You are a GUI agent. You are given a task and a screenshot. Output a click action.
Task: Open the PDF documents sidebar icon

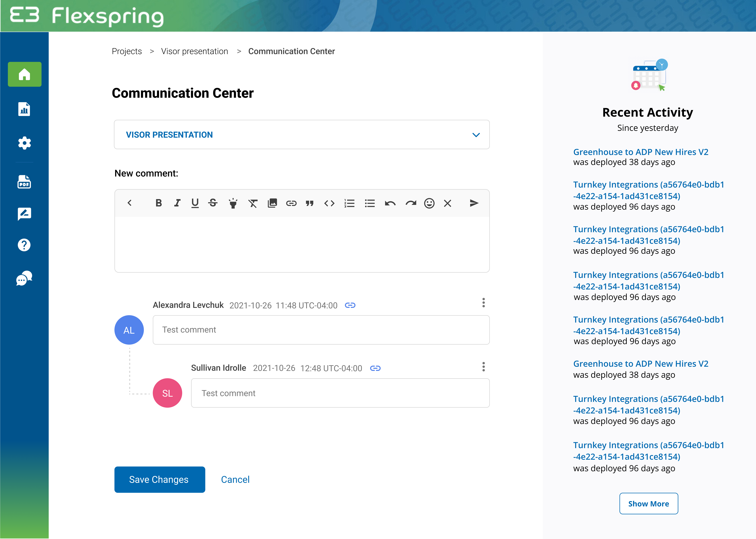click(x=24, y=182)
